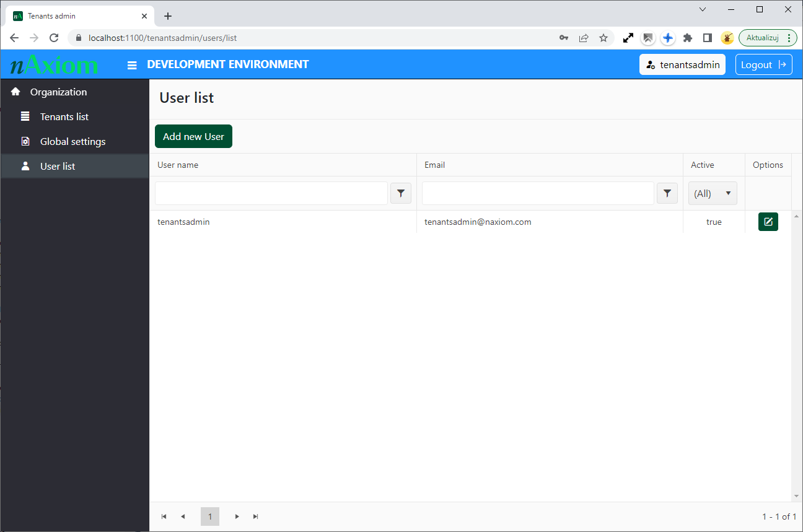Bookmark this page with star icon
This screenshot has height=532, width=803.
pyautogui.click(x=603, y=38)
